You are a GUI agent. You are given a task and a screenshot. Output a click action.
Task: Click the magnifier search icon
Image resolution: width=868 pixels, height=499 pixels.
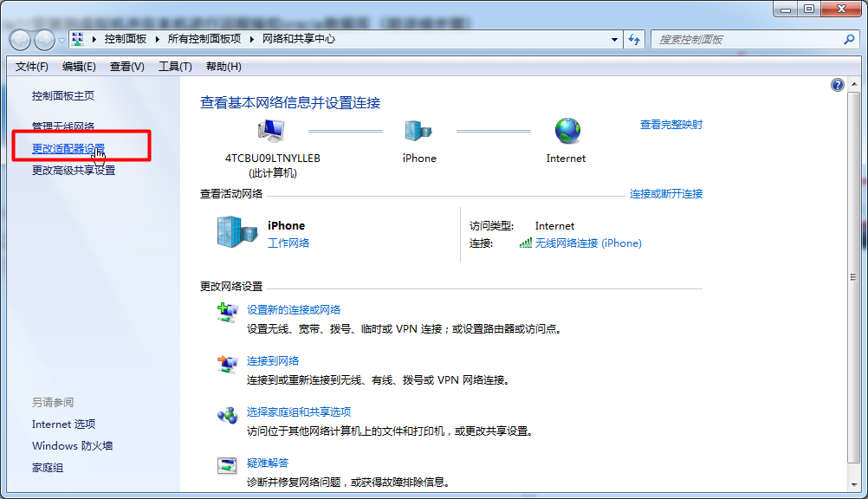click(x=849, y=39)
